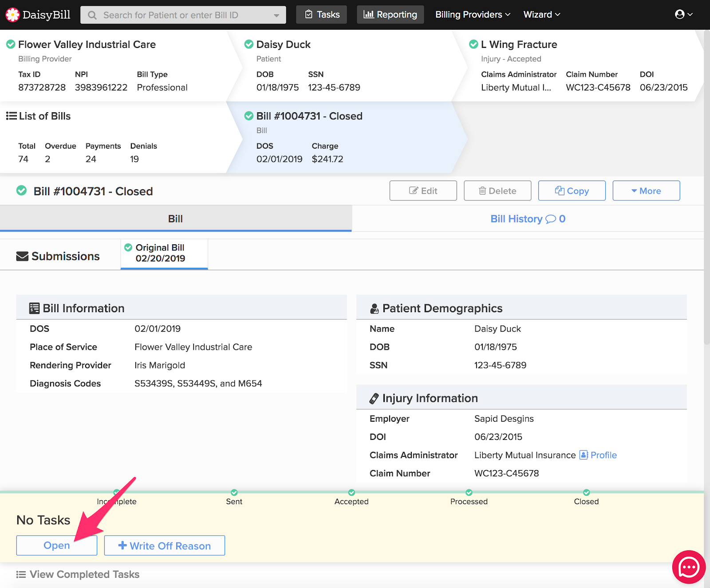Click green check beside breadcrumb Bill #1004731

point(249,116)
